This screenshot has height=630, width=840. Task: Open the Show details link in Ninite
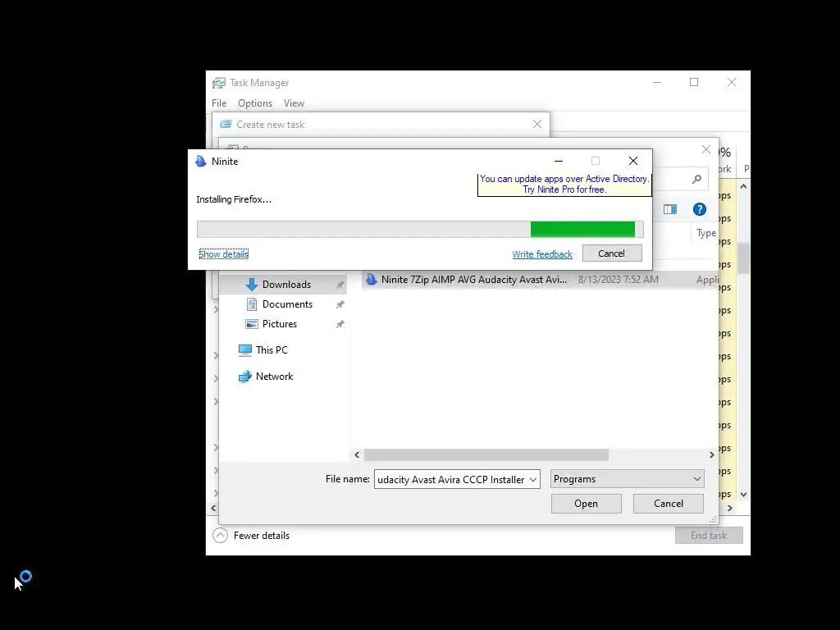click(x=223, y=254)
